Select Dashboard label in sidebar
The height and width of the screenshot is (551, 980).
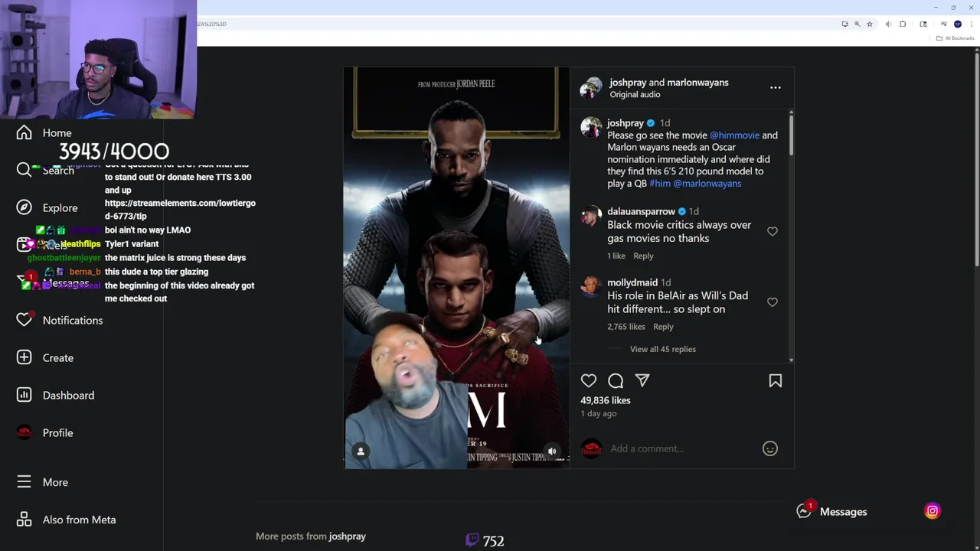(69, 396)
